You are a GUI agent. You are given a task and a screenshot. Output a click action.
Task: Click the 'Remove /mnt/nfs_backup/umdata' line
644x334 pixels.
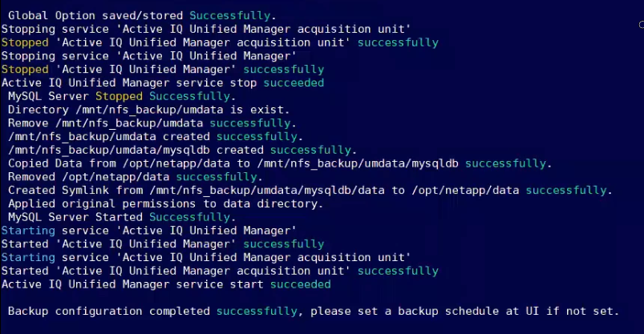coord(107,123)
